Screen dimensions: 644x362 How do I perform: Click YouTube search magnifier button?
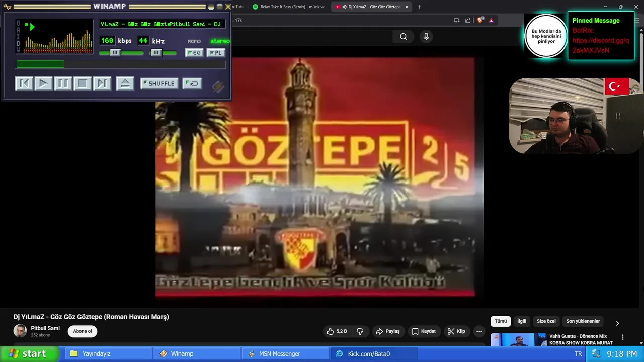point(404,36)
